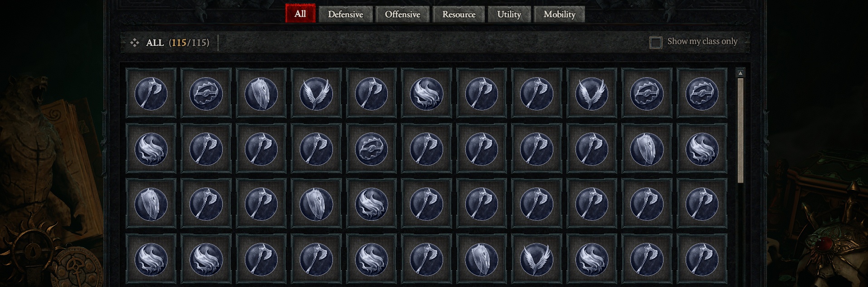
Task: Select the shield aspect icon in the top row
Action: [261, 93]
